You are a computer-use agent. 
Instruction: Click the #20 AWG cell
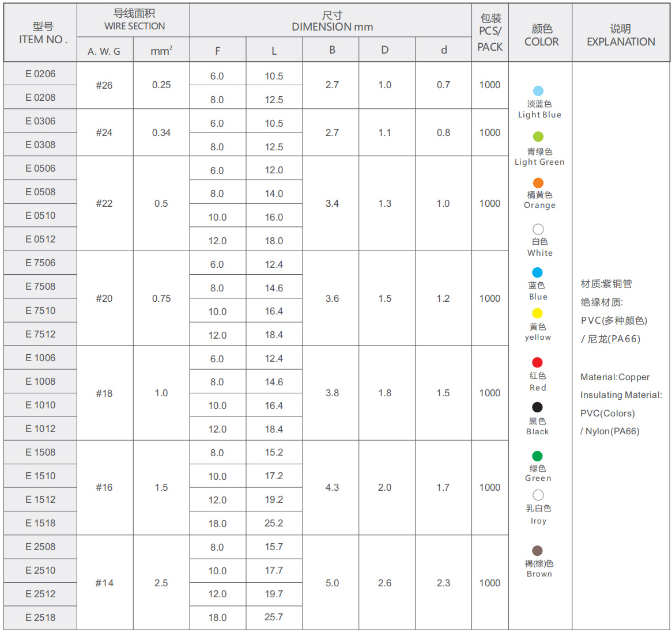[x=105, y=298]
